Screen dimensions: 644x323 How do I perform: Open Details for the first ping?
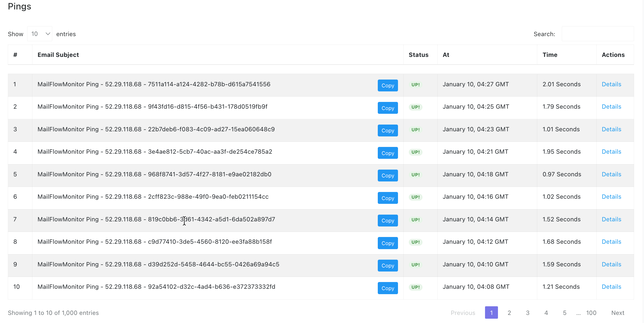tap(611, 84)
